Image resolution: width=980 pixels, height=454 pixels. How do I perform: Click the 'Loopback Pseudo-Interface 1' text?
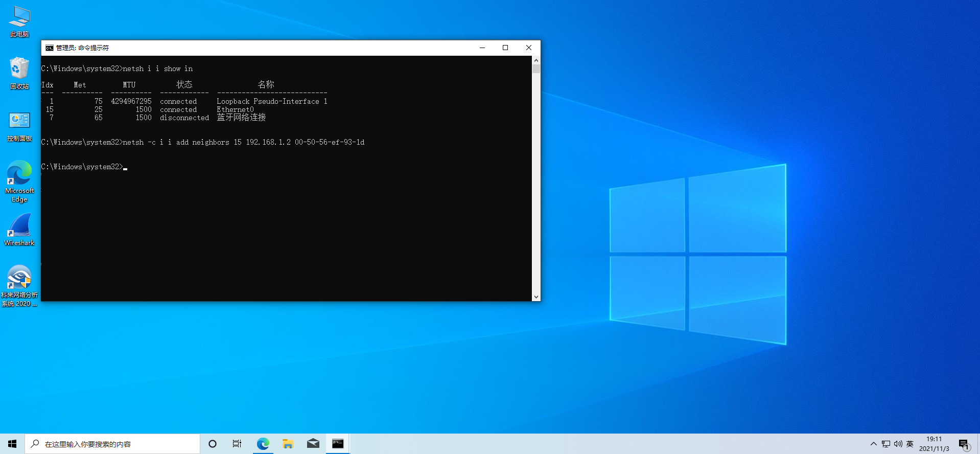pos(272,101)
